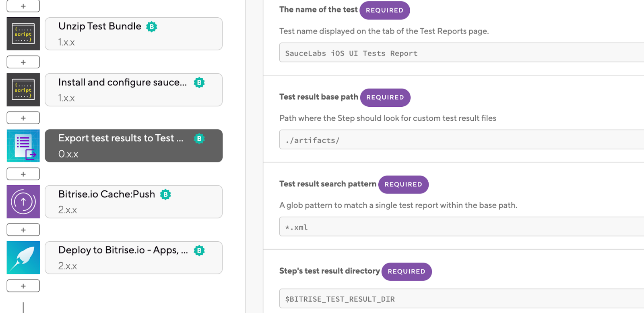Select the Unzip Test Bundle step

point(133,34)
